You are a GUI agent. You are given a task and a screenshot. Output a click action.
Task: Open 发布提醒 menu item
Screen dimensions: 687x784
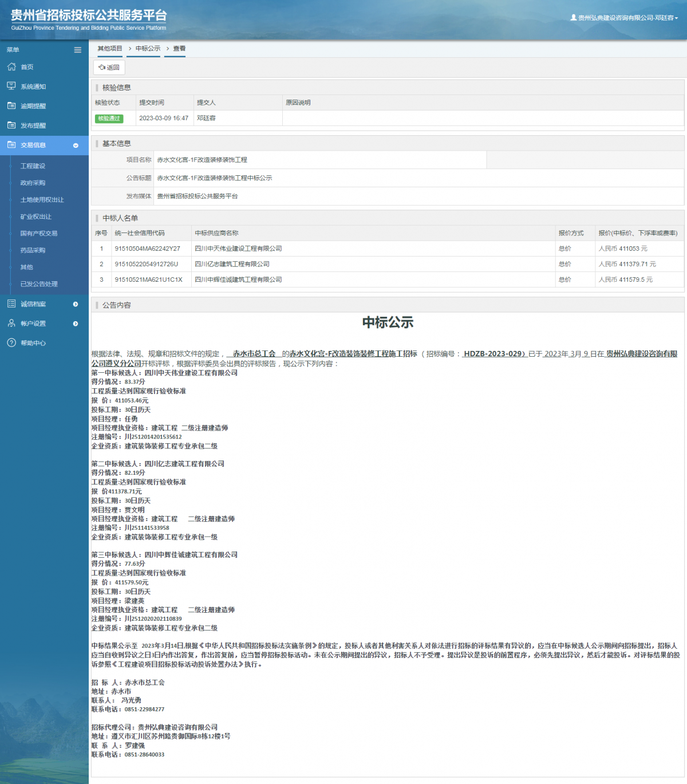tap(33, 126)
